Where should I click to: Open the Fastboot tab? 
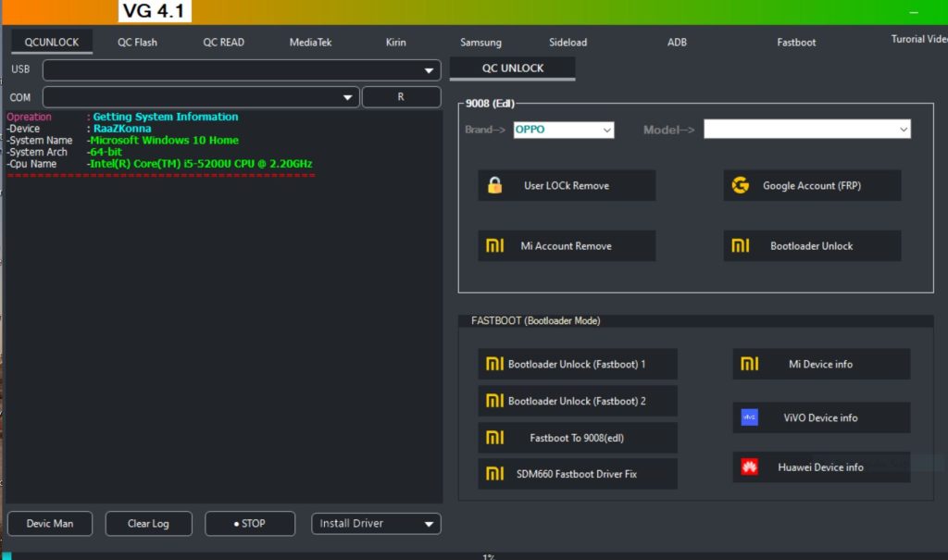tap(796, 43)
